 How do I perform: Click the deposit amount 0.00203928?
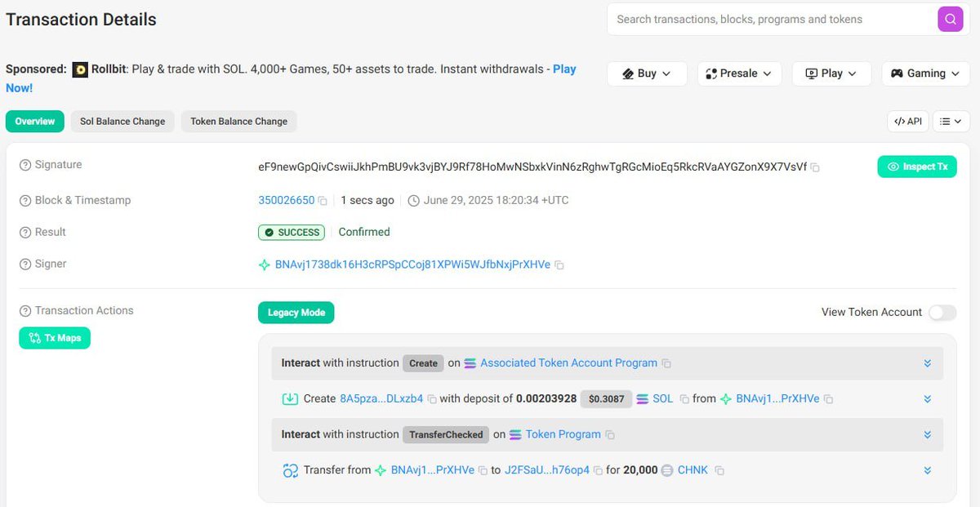[x=546, y=399]
